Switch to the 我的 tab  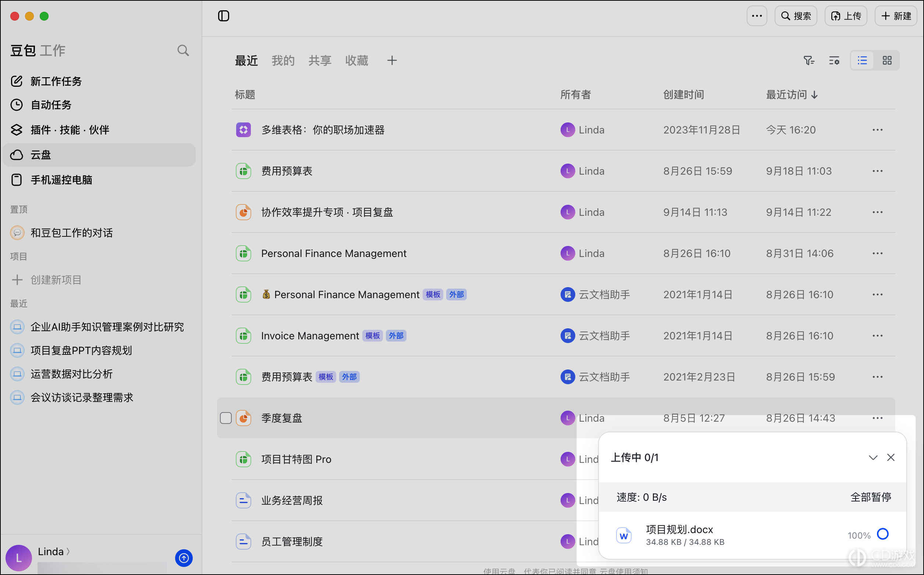tap(283, 60)
